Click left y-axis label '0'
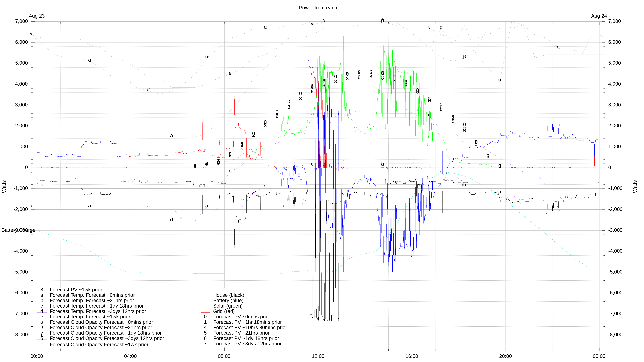 click(27, 168)
